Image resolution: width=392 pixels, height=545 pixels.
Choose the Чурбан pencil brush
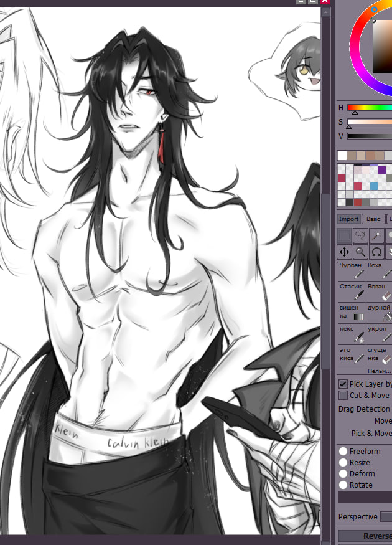point(352,270)
